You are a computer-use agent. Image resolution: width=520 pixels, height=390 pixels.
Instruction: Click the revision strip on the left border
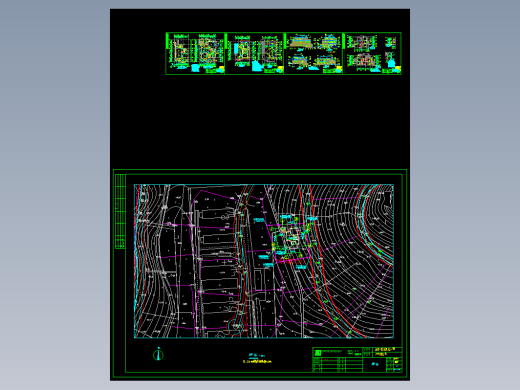click(x=120, y=211)
